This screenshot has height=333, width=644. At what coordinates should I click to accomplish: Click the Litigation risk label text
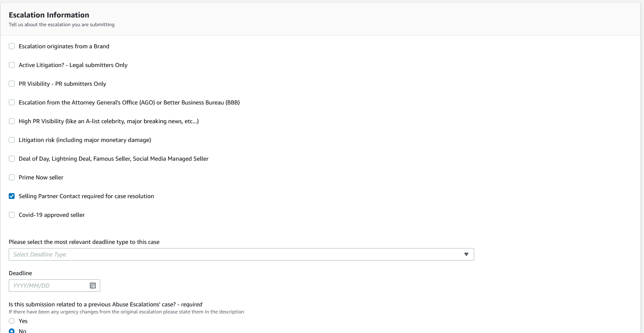(x=85, y=140)
